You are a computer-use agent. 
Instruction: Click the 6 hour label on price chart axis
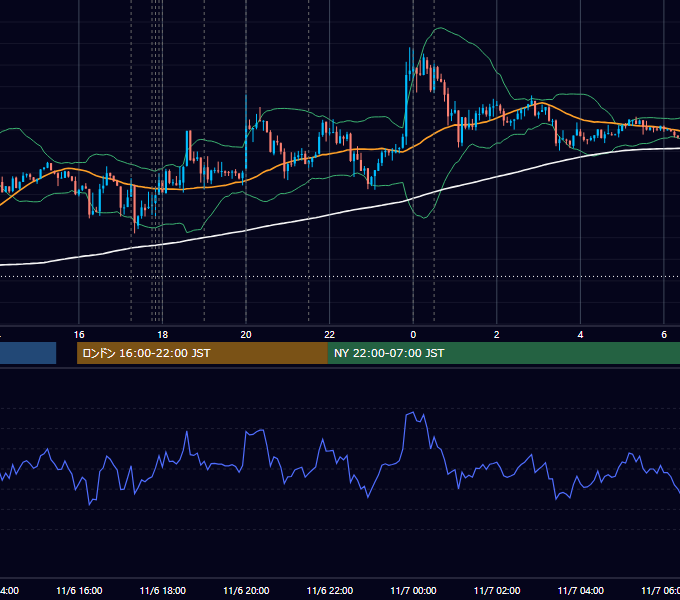pyautogui.click(x=664, y=335)
